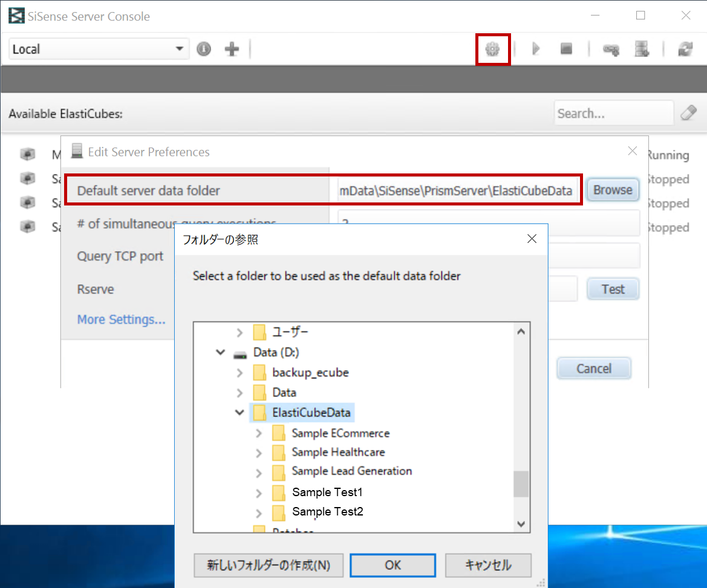This screenshot has height=588, width=707.
Task: Click the Browse button
Action: click(x=612, y=190)
